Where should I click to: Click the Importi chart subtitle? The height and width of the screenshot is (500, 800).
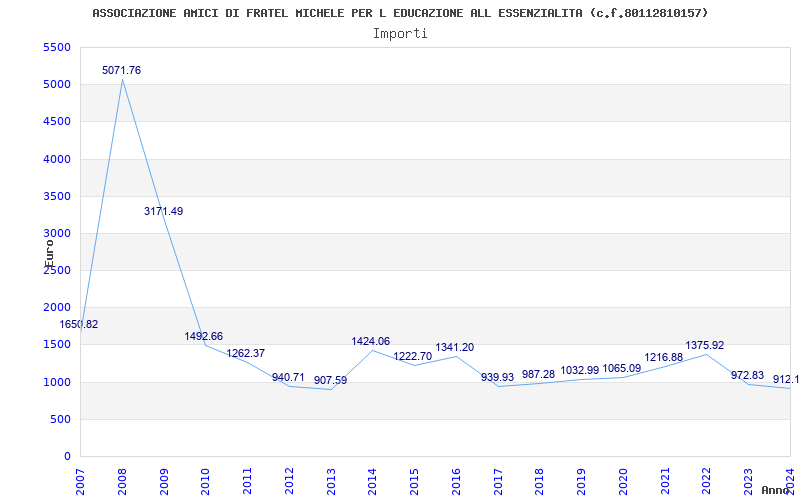(400, 34)
